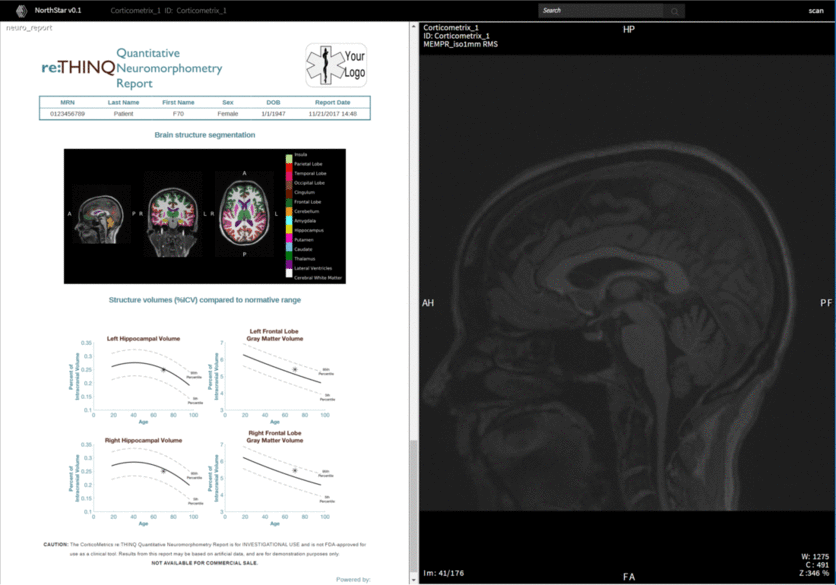This screenshot has width=836, height=585.
Task: Click the search magnifier icon
Action: (676, 11)
